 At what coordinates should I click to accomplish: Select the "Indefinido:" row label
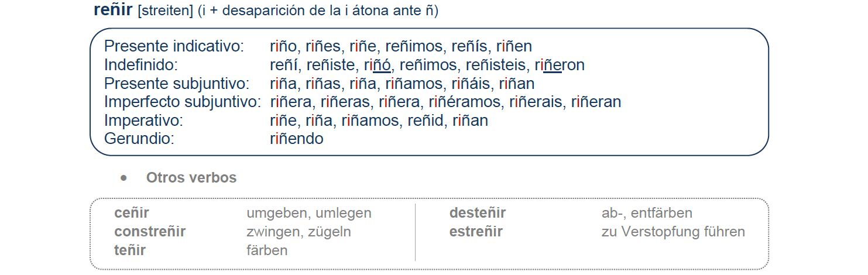[140, 65]
